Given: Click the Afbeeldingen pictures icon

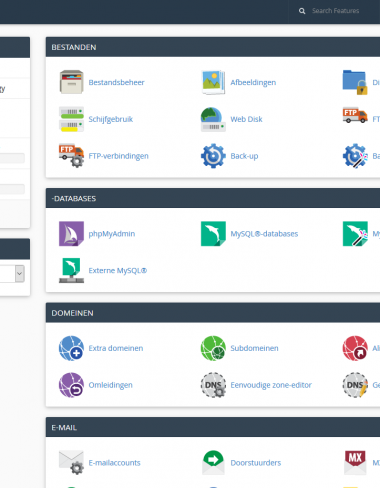Looking at the screenshot, I should point(213,82).
